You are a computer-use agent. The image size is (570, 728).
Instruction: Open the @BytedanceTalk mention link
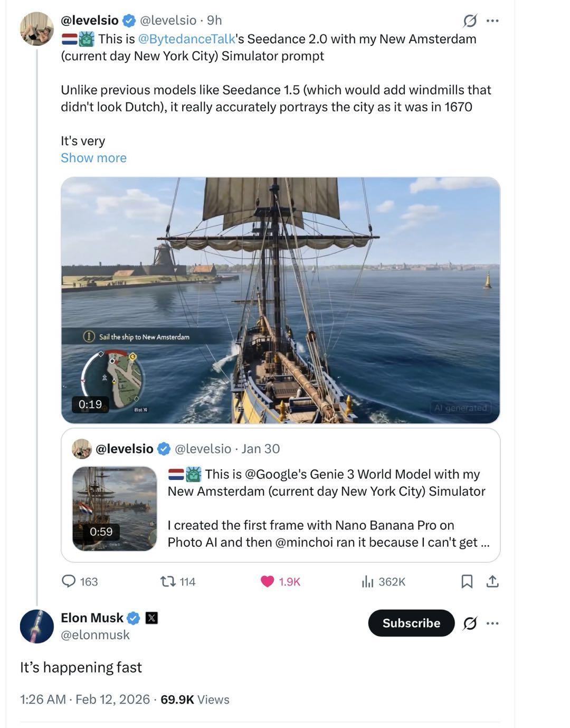point(186,39)
